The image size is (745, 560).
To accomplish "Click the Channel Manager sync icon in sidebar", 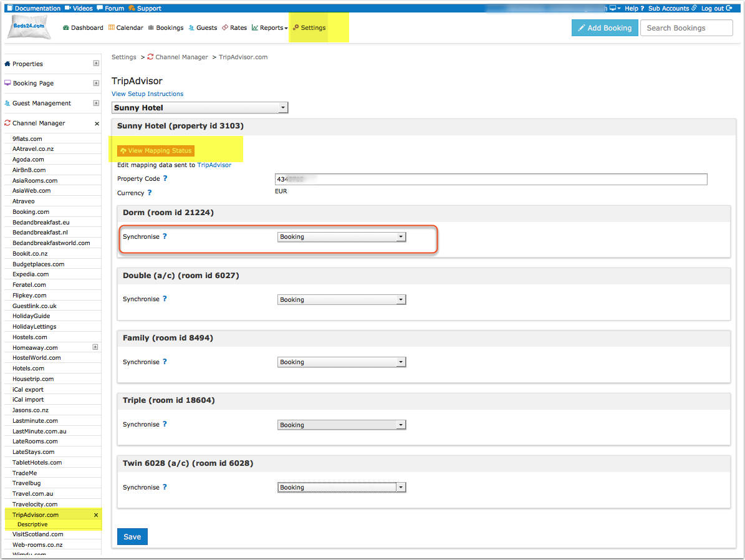I will [x=7, y=123].
